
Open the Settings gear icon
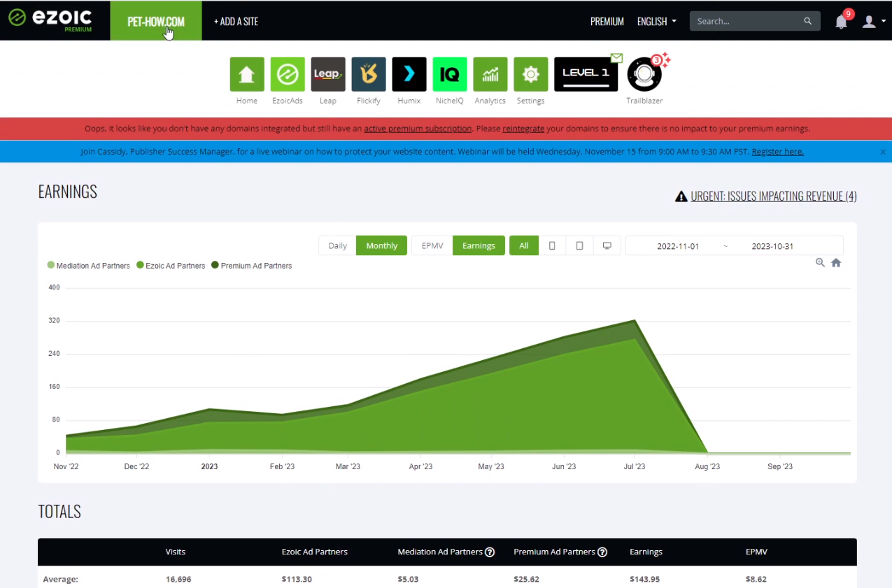pyautogui.click(x=531, y=74)
